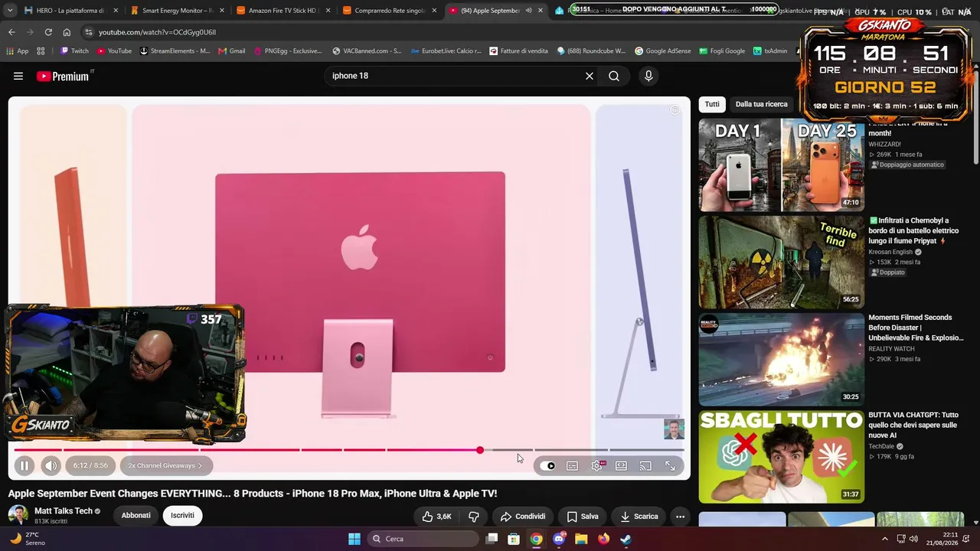This screenshot has height=551, width=980.
Task: Open the Google AdSense bookmark
Action: point(663,51)
